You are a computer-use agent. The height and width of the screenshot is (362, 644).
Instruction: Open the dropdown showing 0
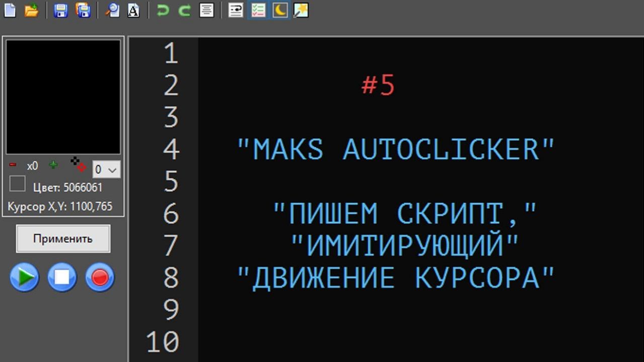tap(106, 169)
